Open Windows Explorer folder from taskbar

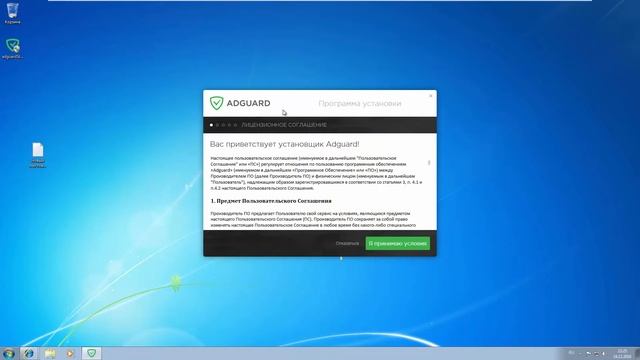[x=50, y=353]
